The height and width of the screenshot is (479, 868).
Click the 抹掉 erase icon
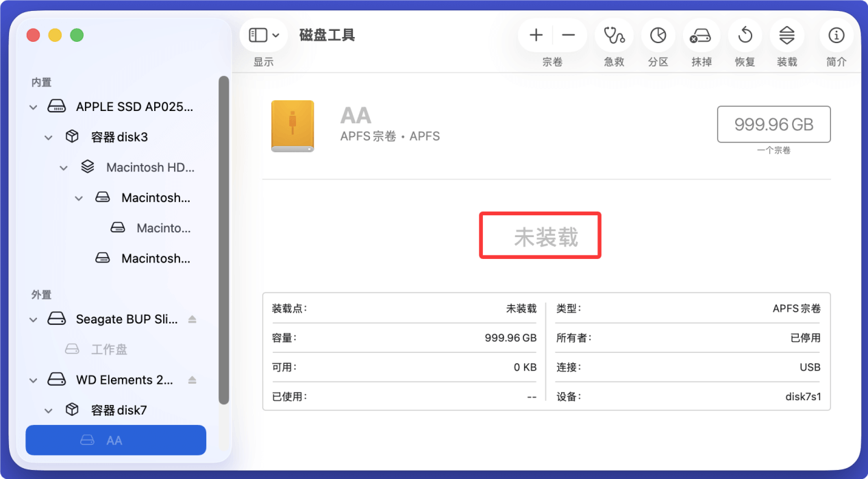701,36
